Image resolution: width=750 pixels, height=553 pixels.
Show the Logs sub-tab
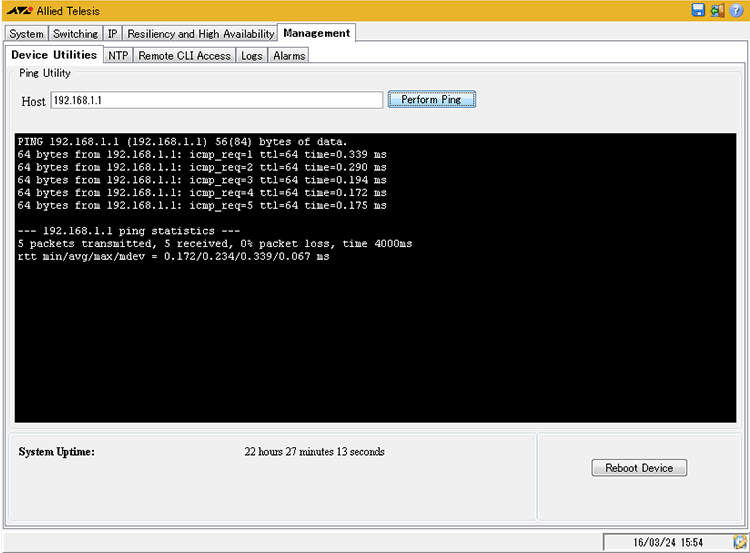tap(252, 55)
